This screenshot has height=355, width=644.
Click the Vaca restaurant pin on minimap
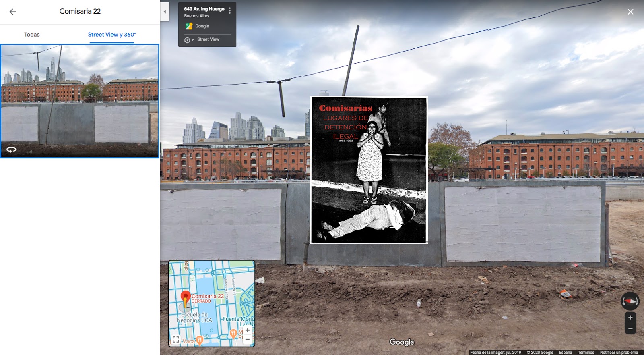[199, 341]
